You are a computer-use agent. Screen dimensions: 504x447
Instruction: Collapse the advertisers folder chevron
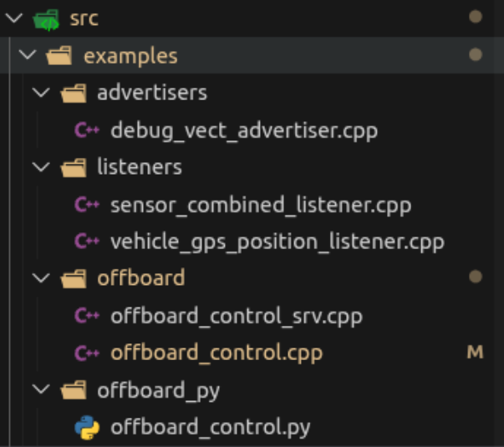pos(41,93)
